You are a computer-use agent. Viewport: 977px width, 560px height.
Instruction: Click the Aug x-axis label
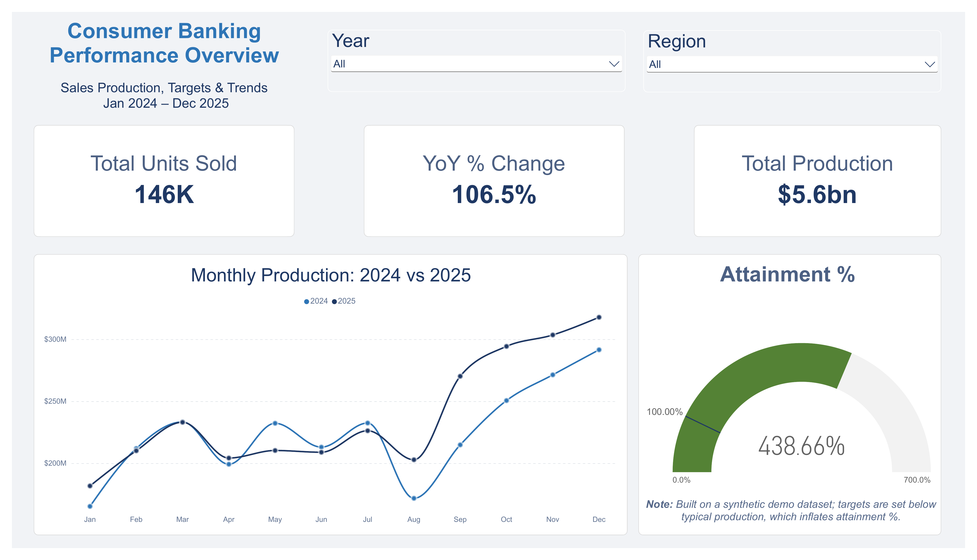click(414, 520)
